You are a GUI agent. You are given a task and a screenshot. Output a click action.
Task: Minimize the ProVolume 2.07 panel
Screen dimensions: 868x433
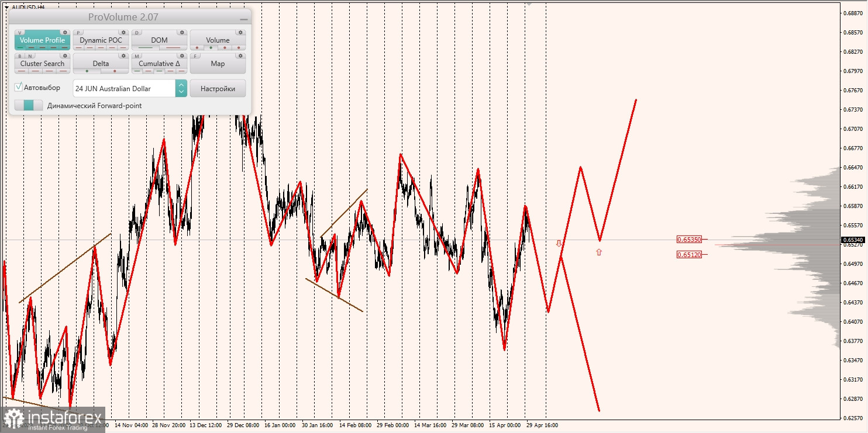244,19
